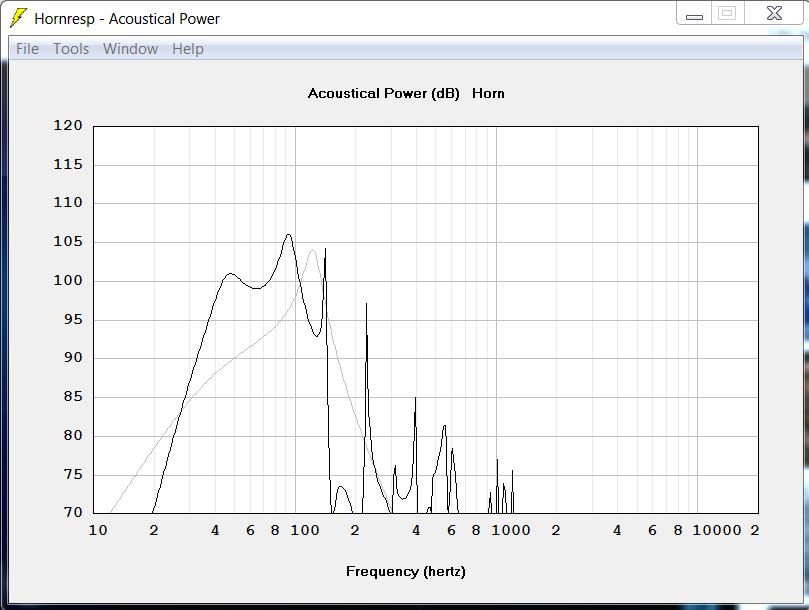Minimize the Hornresp window
This screenshot has width=809, height=610.
click(x=694, y=14)
